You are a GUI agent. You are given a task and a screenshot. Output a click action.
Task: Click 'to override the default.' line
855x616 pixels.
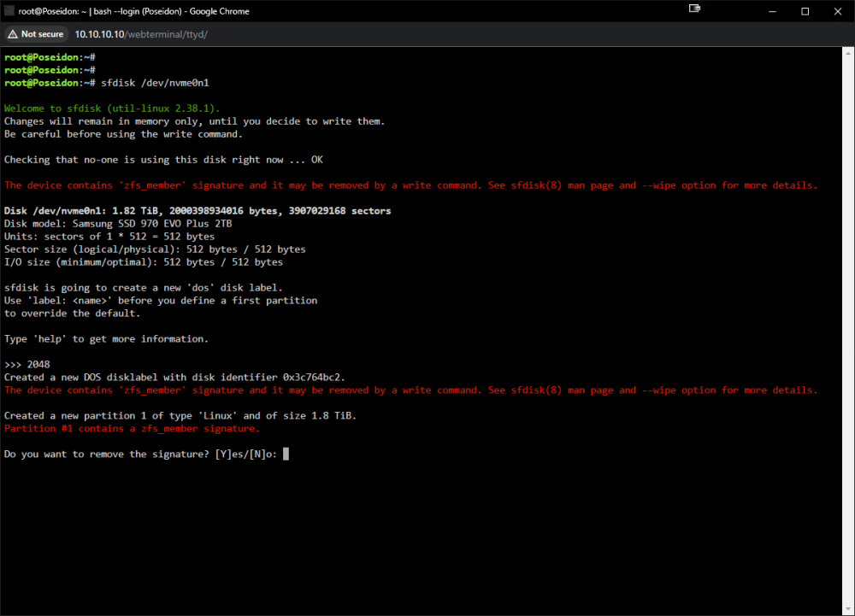[x=72, y=314]
